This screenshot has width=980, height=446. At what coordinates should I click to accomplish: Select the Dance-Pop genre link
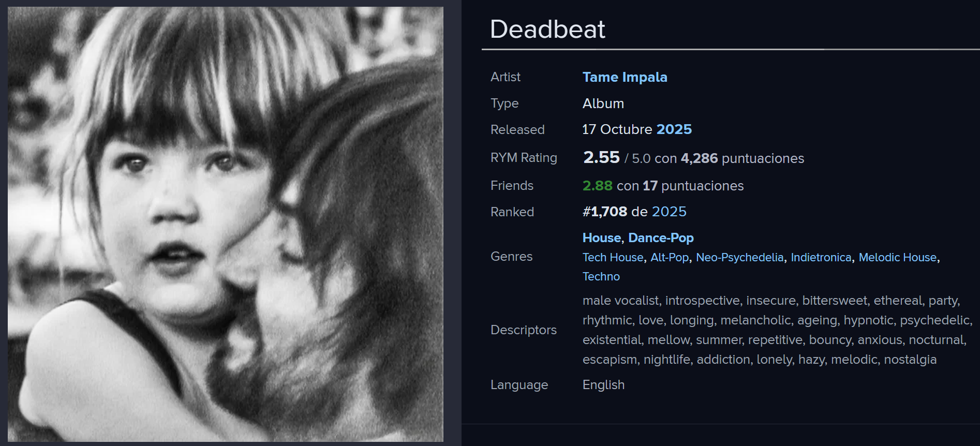[661, 238]
